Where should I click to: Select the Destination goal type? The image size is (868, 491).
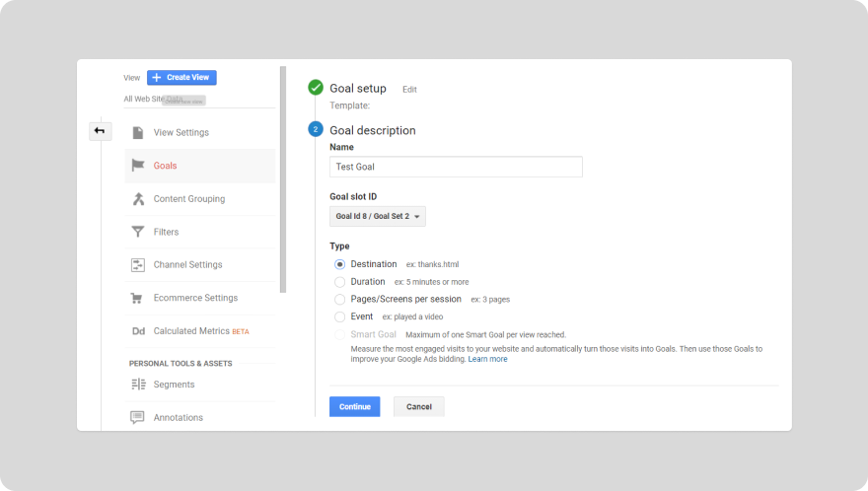point(340,264)
